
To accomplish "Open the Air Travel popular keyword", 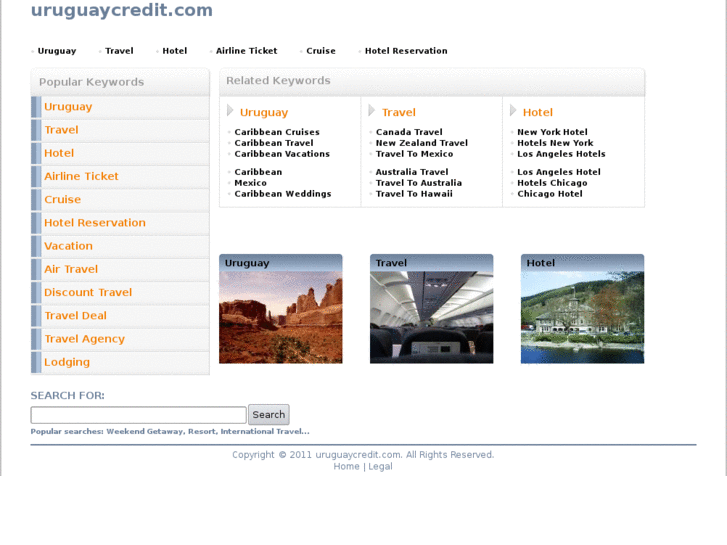I will click(71, 269).
